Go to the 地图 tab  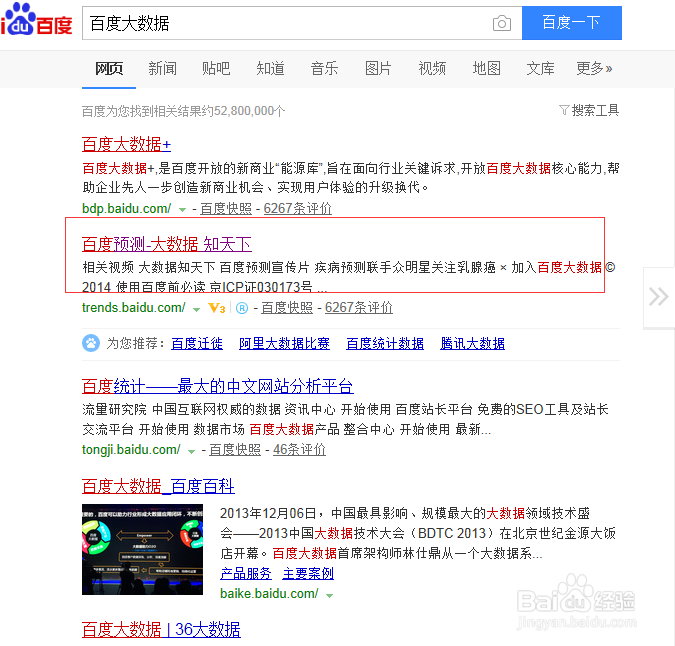pyautogui.click(x=486, y=68)
